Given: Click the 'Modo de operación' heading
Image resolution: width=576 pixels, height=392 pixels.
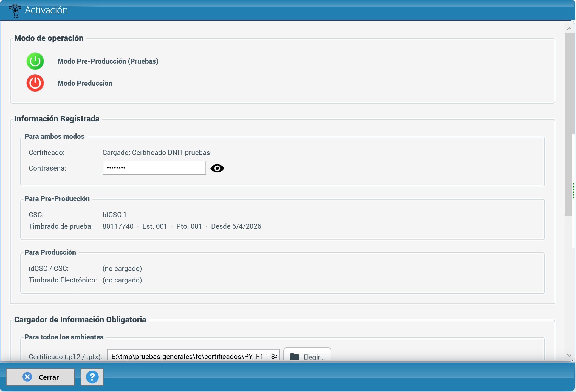Looking at the screenshot, I should pos(49,38).
